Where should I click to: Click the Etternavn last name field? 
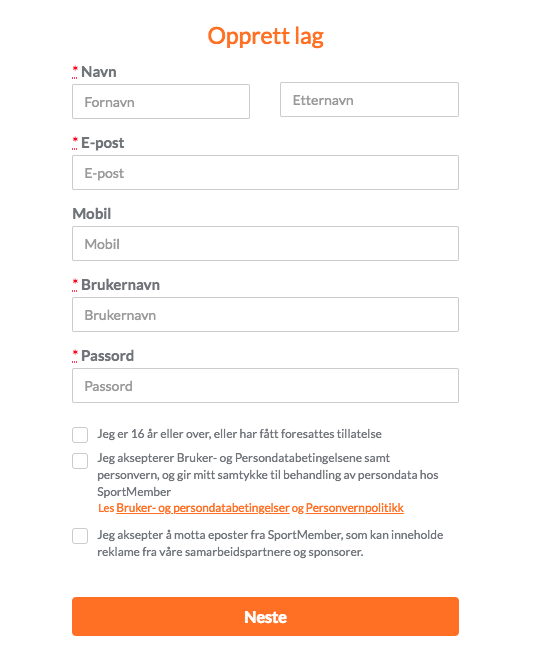pyautogui.click(x=369, y=99)
